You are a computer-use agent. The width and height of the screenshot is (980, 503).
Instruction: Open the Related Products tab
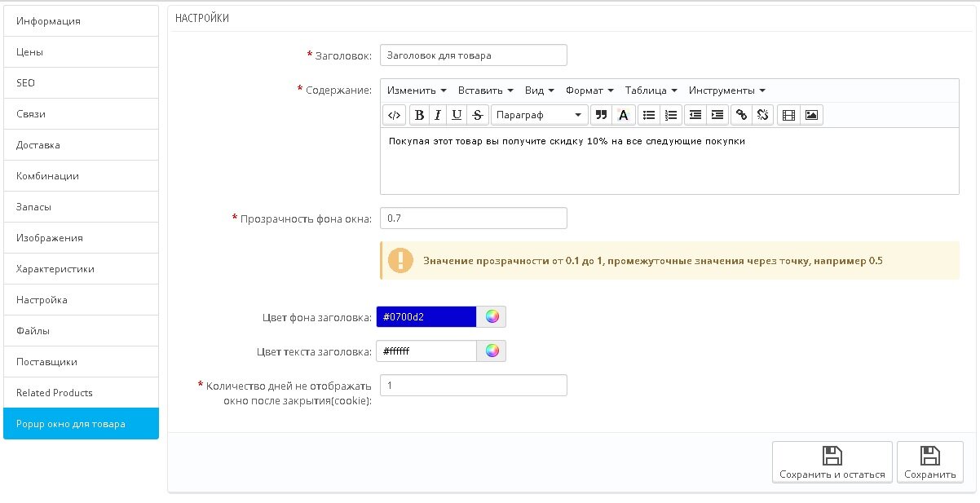tap(81, 393)
